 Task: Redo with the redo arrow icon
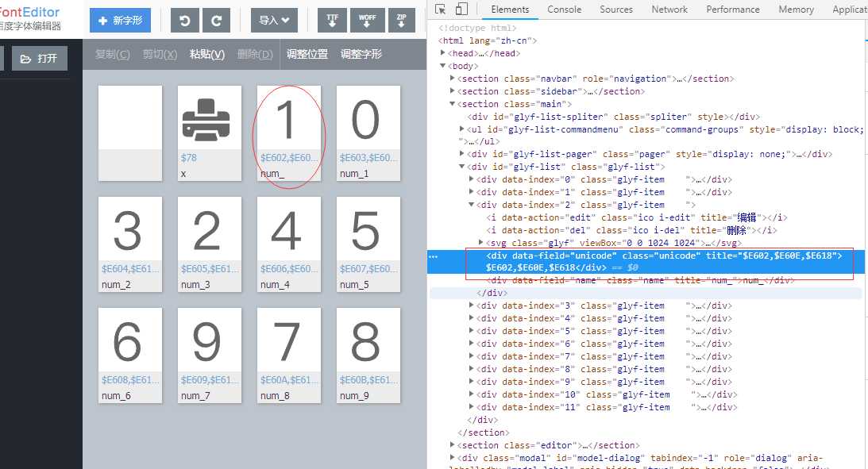217,21
